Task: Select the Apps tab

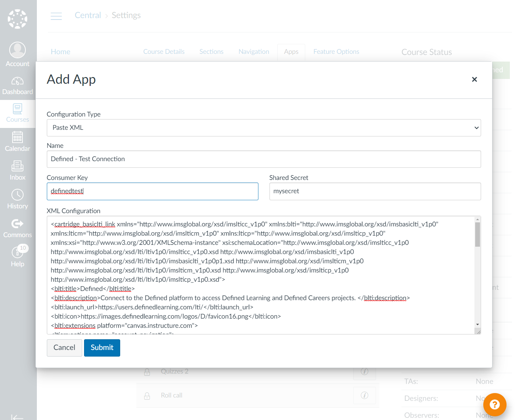Action: click(291, 52)
